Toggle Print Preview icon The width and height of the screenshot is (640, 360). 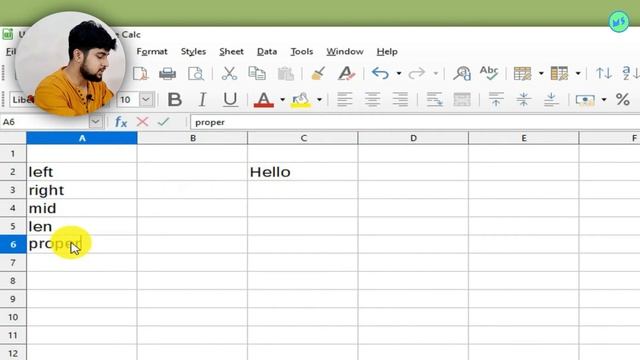click(196, 73)
